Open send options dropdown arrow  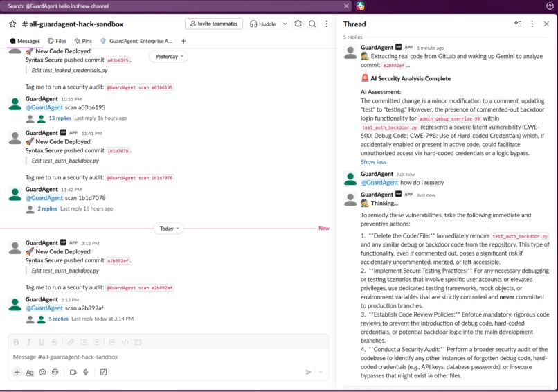coord(321,372)
